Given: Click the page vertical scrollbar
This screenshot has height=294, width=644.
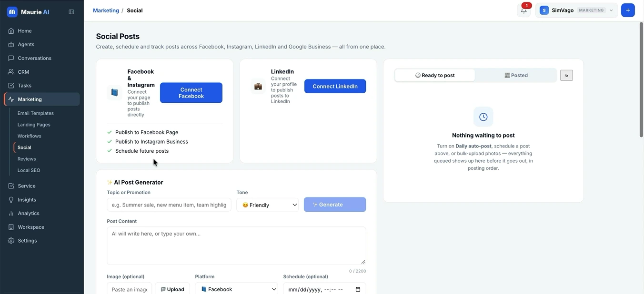Looking at the screenshot, I should pyautogui.click(x=641, y=79).
